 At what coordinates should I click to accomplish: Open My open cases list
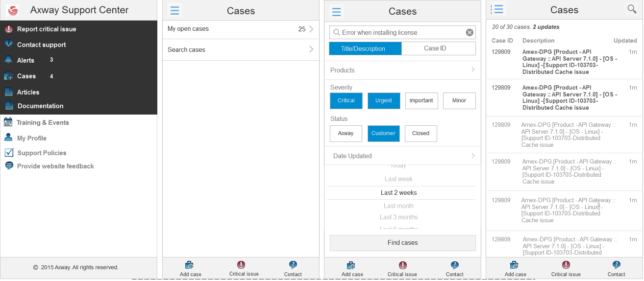[x=240, y=29]
